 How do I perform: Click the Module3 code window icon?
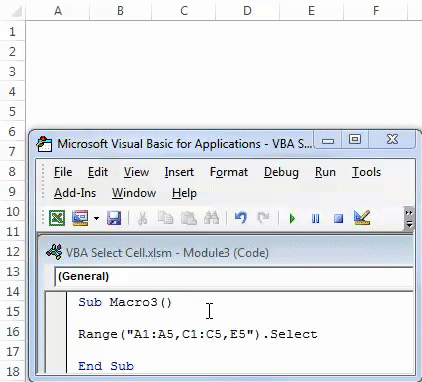(x=54, y=252)
